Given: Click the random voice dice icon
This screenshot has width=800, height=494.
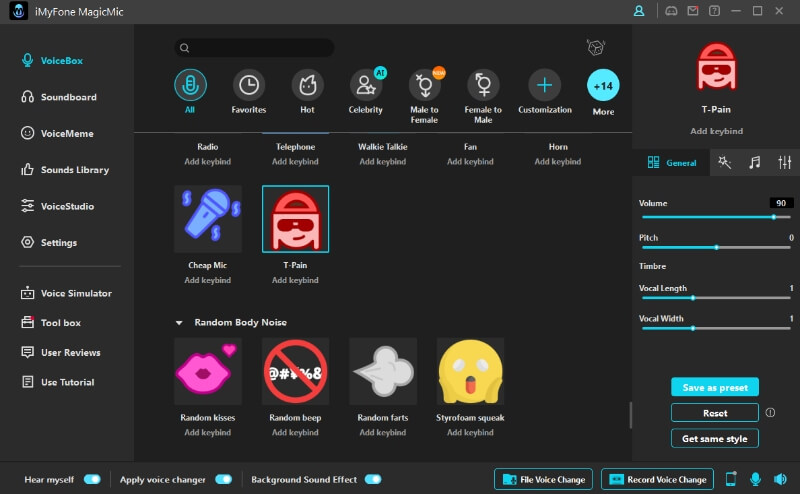Looking at the screenshot, I should 595,48.
